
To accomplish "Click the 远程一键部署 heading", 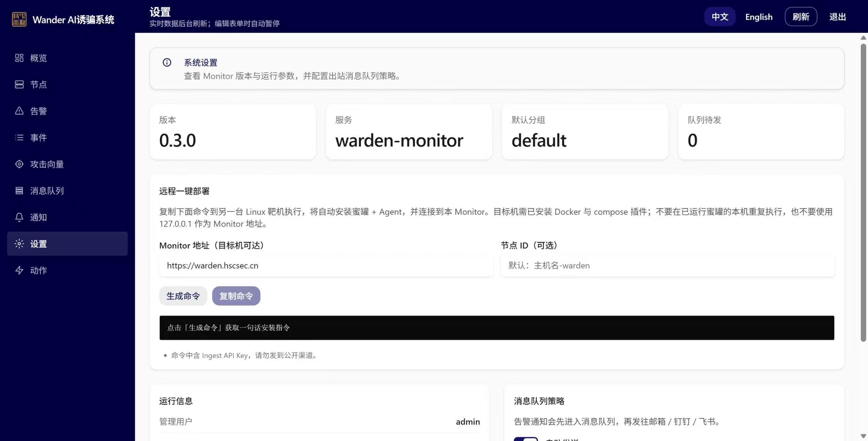I will pyautogui.click(x=184, y=191).
